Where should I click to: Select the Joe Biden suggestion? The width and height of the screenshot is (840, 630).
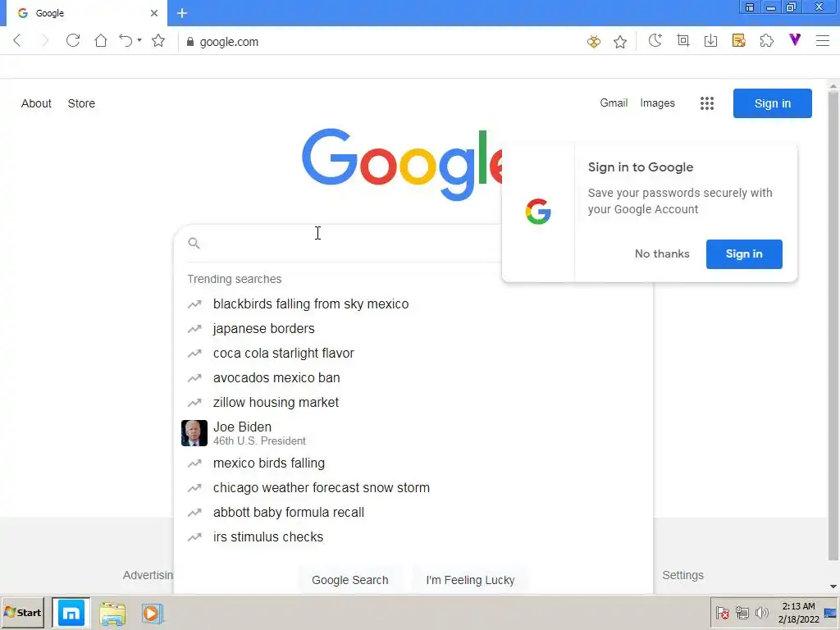413,433
